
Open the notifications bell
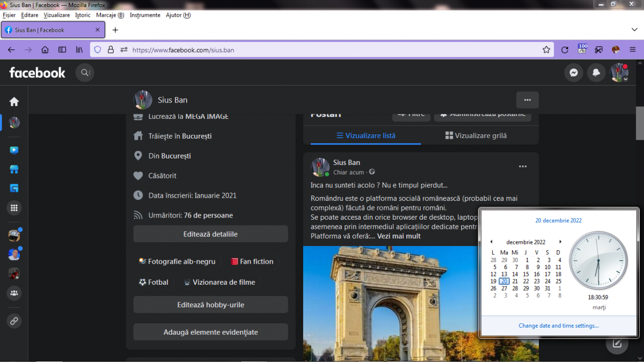click(596, 73)
